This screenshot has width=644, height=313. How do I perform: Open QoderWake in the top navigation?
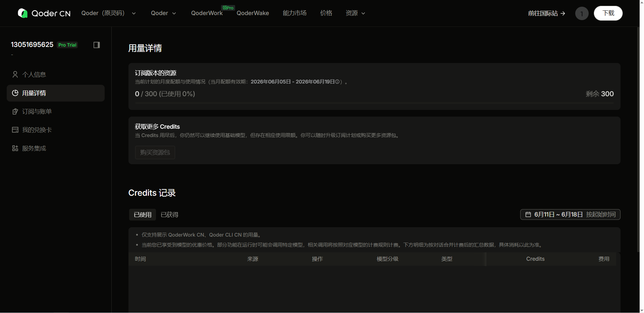pyautogui.click(x=253, y=13)
